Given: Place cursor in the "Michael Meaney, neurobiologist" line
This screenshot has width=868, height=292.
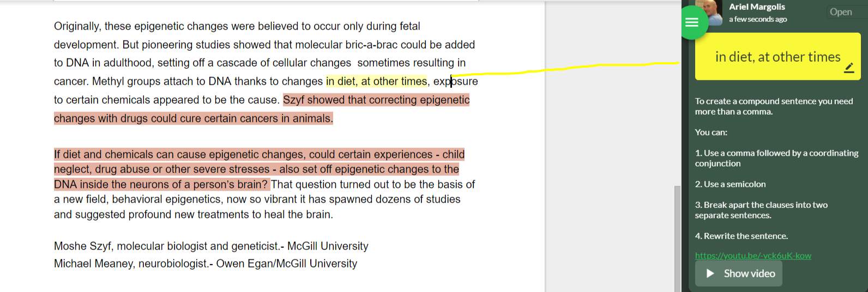Looking at the screenshot, I should tap(205, 264).
